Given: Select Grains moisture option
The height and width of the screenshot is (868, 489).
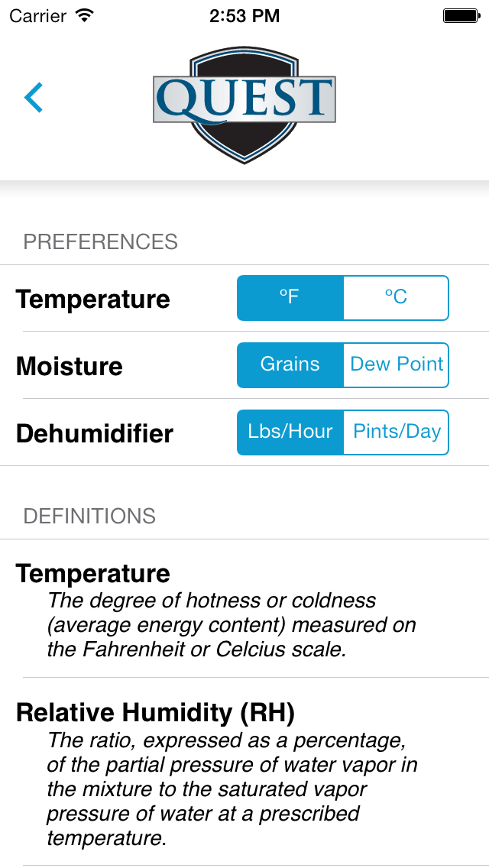Looking at the screenshot, I should click(290, 365).
